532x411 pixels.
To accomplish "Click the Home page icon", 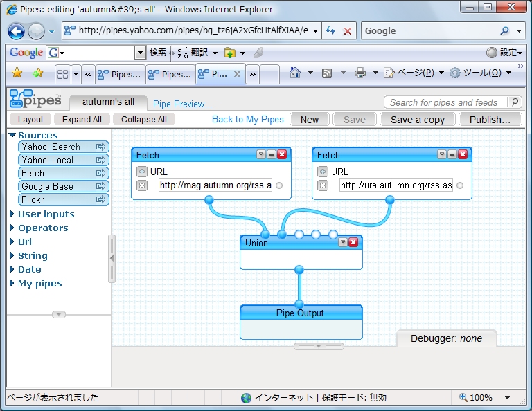I will 295,73.
